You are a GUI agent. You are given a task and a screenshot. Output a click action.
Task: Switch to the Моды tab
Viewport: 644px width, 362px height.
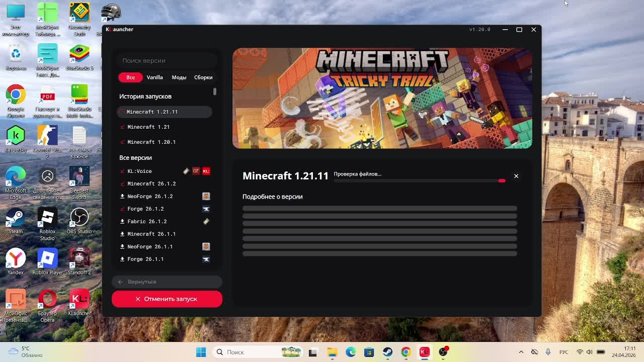click(x=179, y=77)
